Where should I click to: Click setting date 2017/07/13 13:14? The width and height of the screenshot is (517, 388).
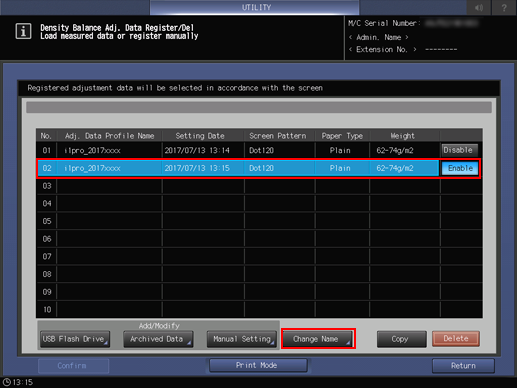(x=197, y=150)
